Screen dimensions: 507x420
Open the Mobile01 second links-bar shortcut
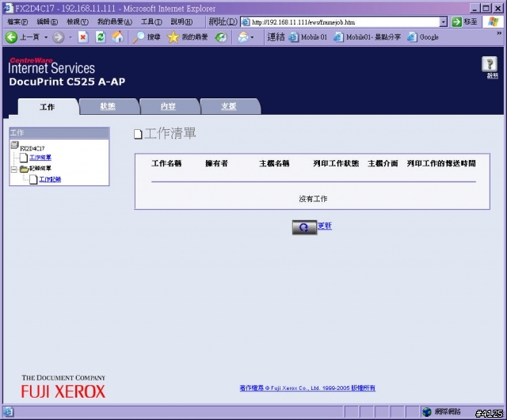(367, 37)
